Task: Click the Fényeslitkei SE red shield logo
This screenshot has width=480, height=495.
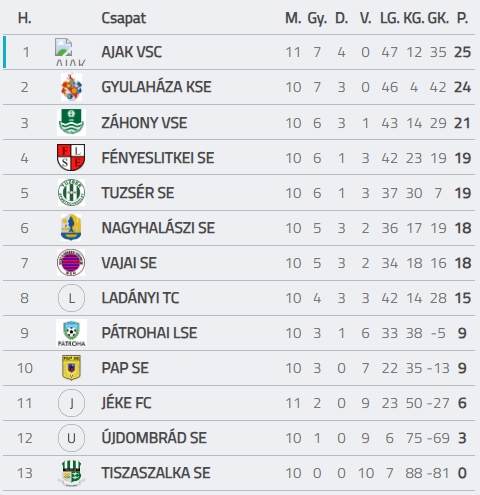Action: (71, 157)
